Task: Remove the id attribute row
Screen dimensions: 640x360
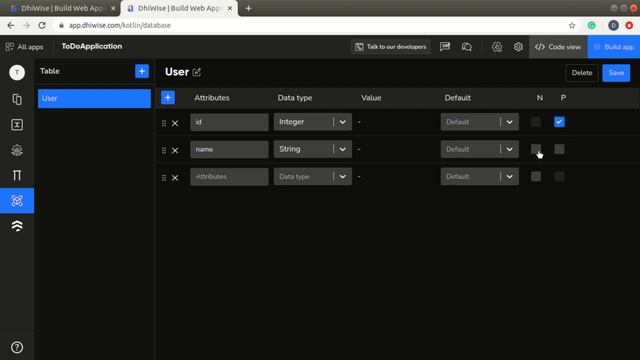Action: pyautogui.click(x=175, y=123)
